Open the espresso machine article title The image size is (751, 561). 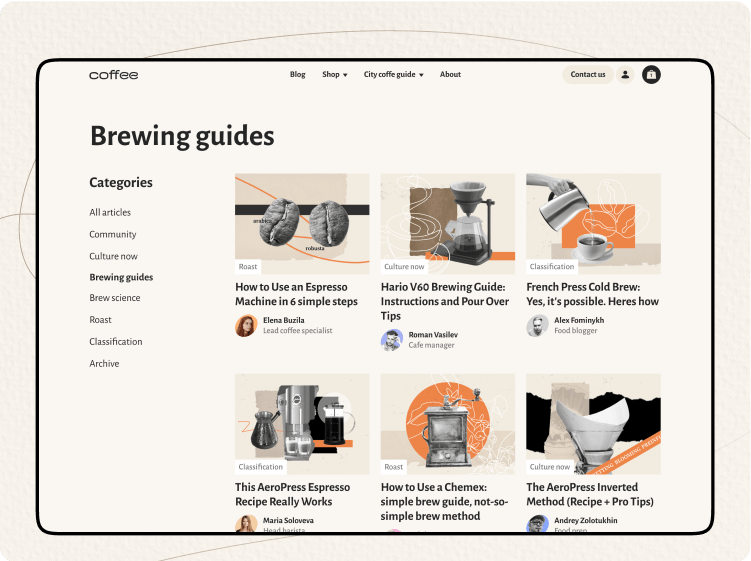pos(296,294)
